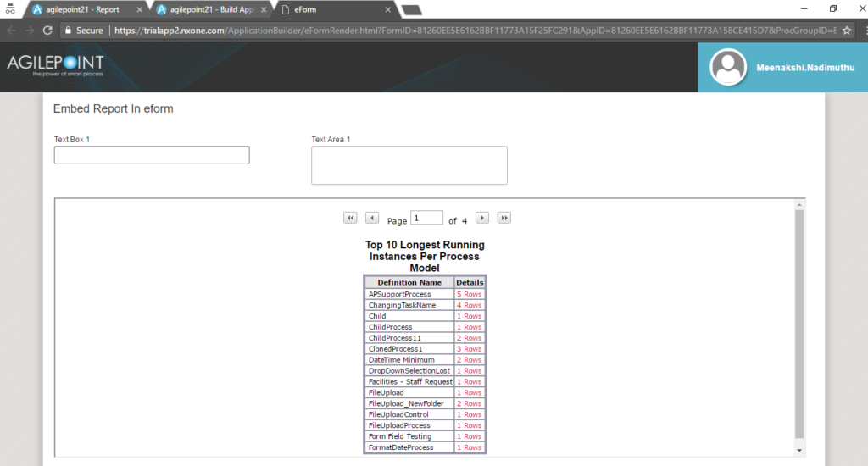Select the APSupportProcess cell
This screenshot has height=466, width=868.
(409, 295)
